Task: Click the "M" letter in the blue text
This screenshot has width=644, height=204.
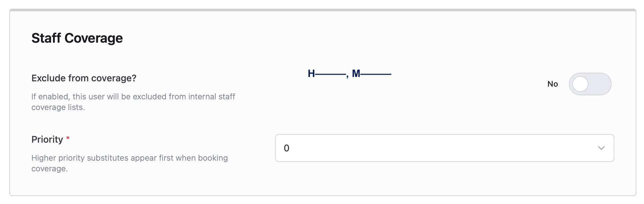Action: [356, 74]
